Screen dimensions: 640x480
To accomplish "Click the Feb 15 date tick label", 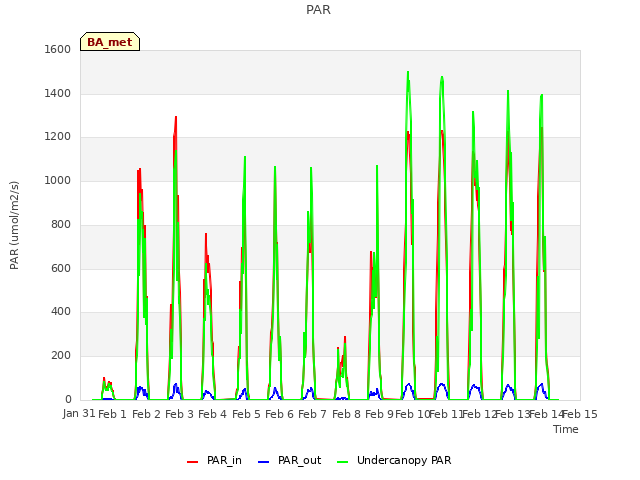I will 580,414.
